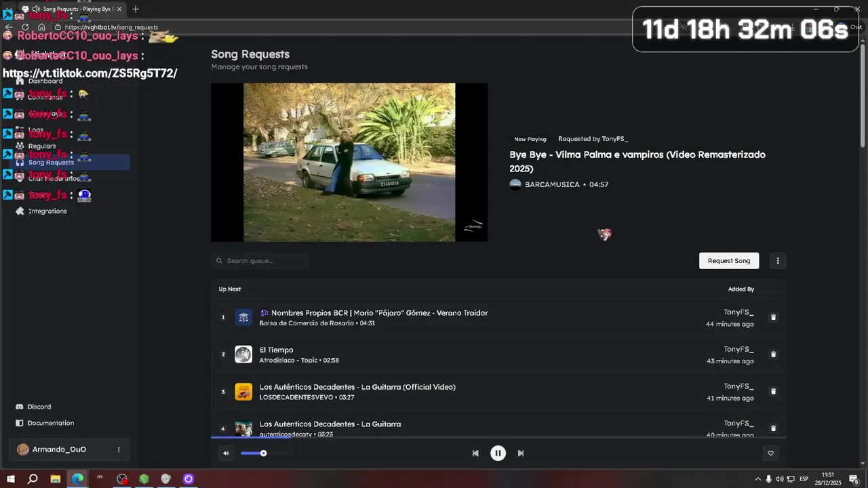Click La Guitarra (Official Video) thumbnail
Screen dimensions: 868x488
pos(243,391)
